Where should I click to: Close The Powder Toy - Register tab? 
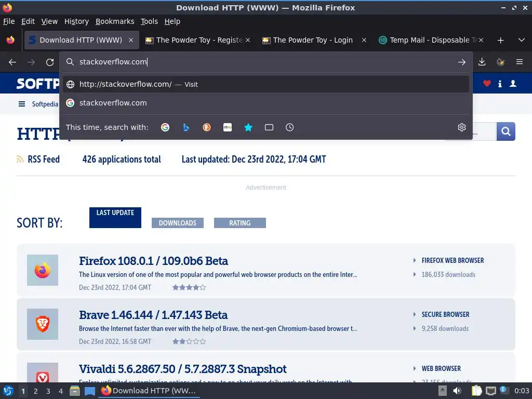[x=248, y=40]
